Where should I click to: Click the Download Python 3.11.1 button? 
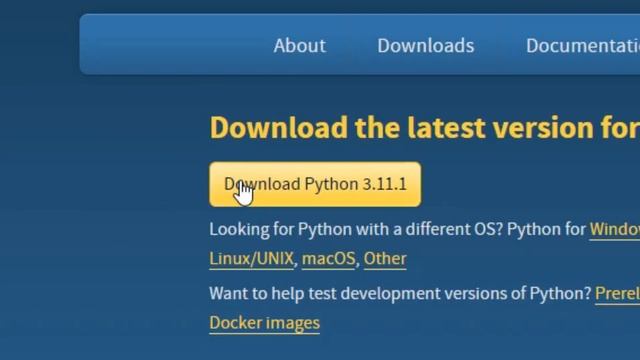pyautogui.click(x=315, y=184)
